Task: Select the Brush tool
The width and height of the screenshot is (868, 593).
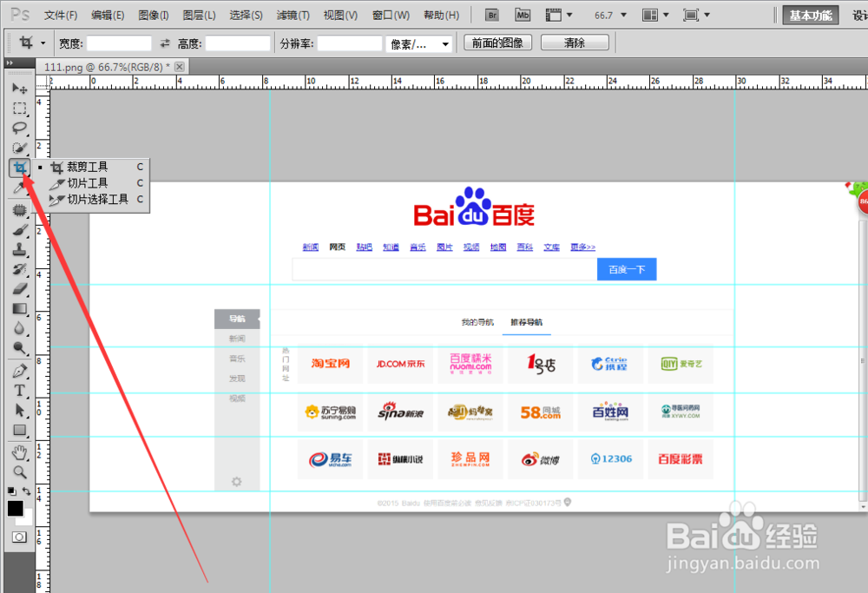Action: click(x=19, y=230)
